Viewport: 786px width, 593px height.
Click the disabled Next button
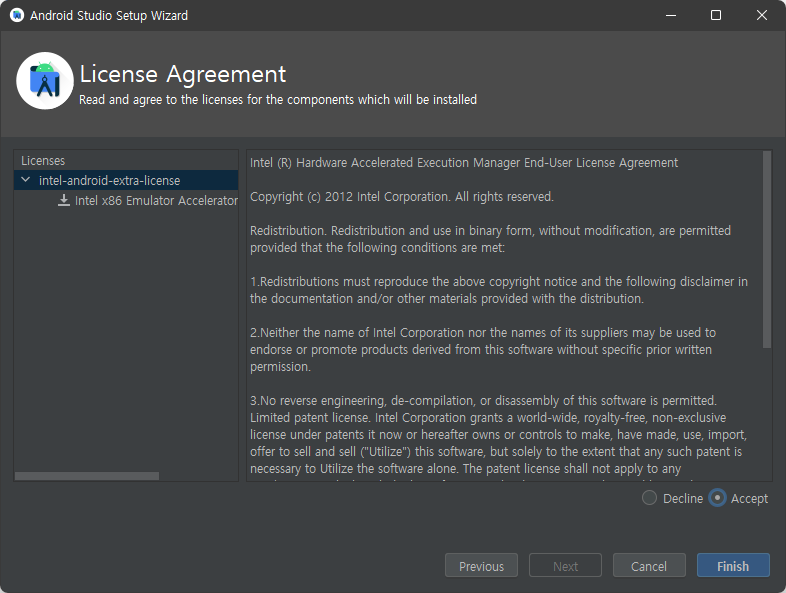pyautogui.click(x=565, y=565)
